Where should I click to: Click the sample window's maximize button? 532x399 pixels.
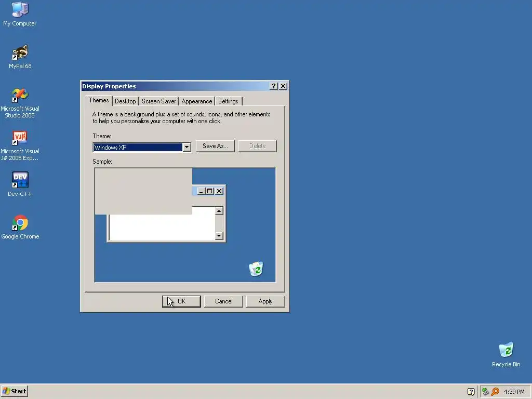[210, 191]
